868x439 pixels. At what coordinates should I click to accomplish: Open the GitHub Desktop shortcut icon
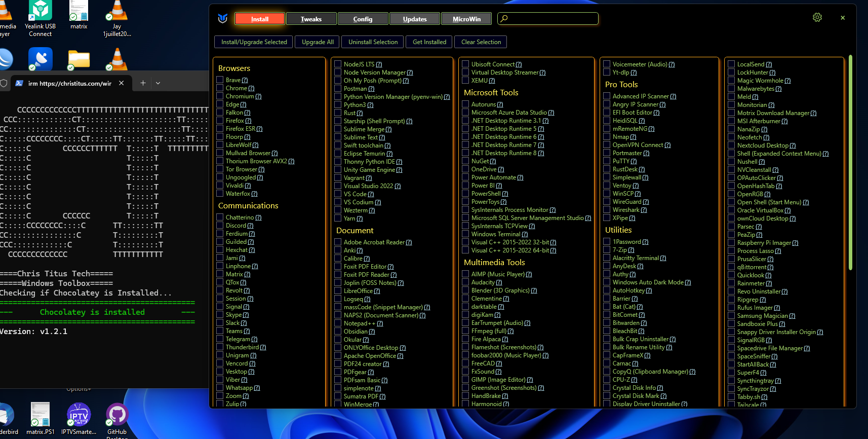coord(117,415)
